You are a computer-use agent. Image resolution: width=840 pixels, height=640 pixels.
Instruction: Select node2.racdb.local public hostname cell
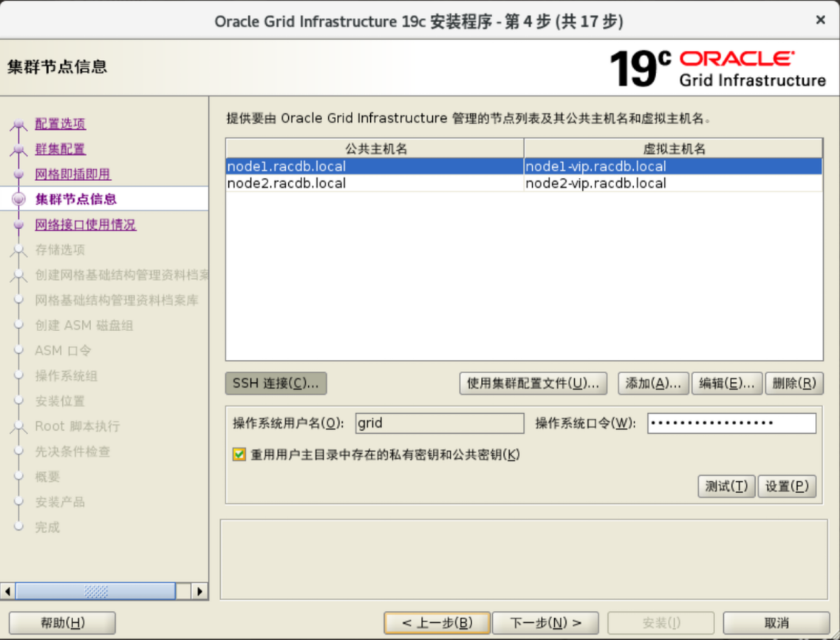(x=374, y=183)
